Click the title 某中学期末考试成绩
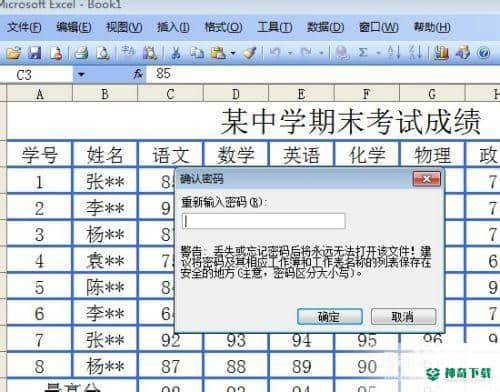The height and width of the screenshot is (392, 500). click(351, 121)
